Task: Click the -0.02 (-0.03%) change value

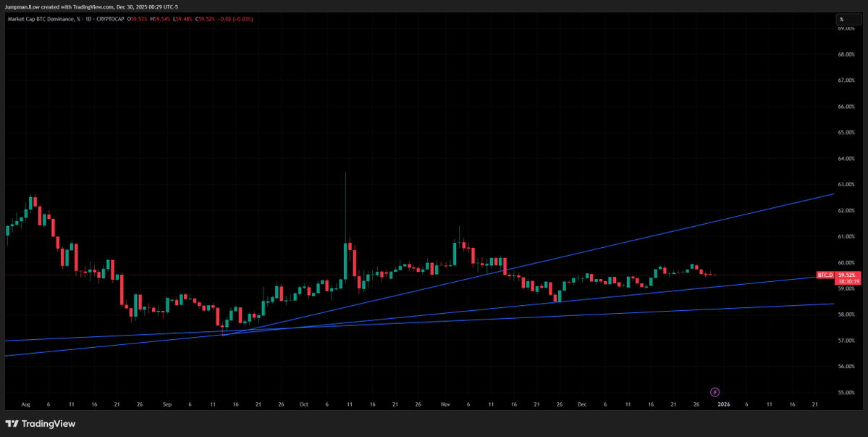Action: pos(235,19)
